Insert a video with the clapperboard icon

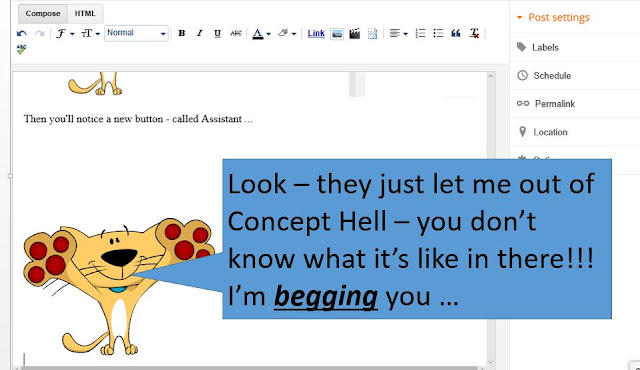point(355,33)
